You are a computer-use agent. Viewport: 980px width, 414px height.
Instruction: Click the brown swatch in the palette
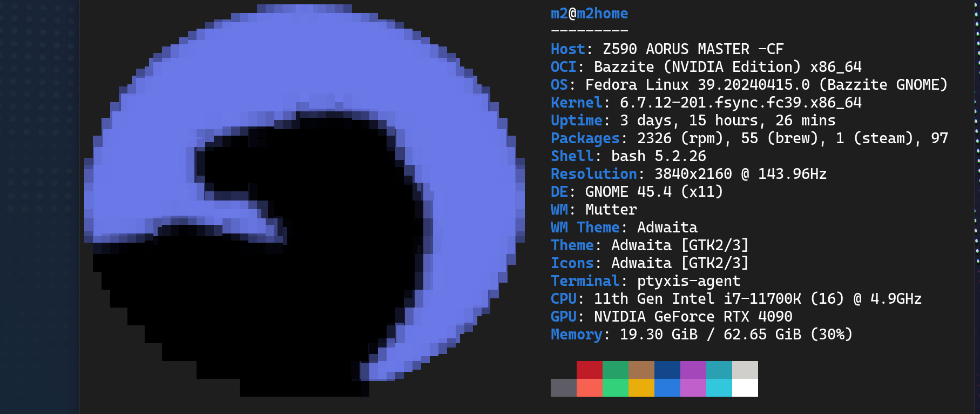coord(641,370)
